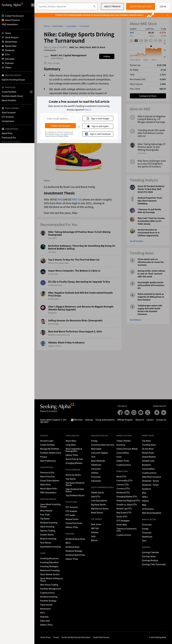The width and height of the screenshot is (172, 644).
Task: Select the 1Y chart range
Action: click(x=150, y=40)
